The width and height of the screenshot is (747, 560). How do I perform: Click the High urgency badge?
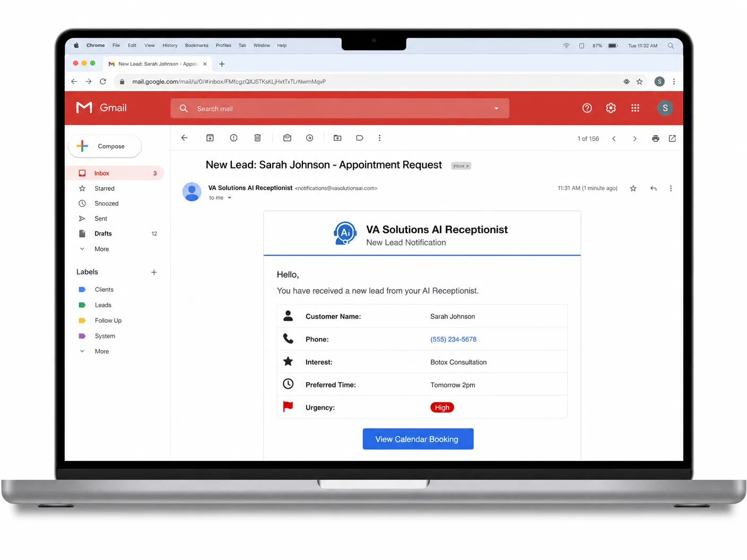(442, 408)
